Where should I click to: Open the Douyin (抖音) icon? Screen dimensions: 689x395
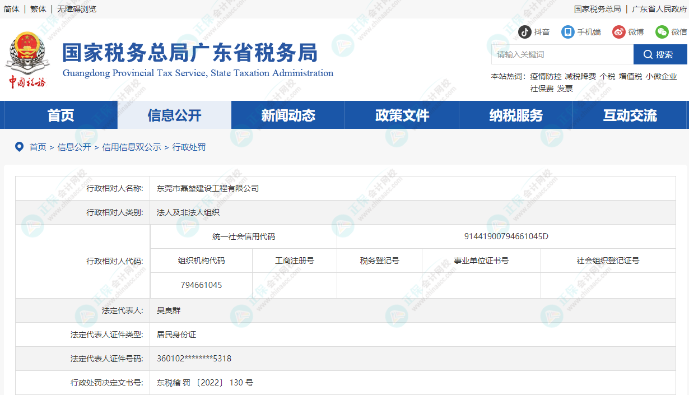point(525,32)
